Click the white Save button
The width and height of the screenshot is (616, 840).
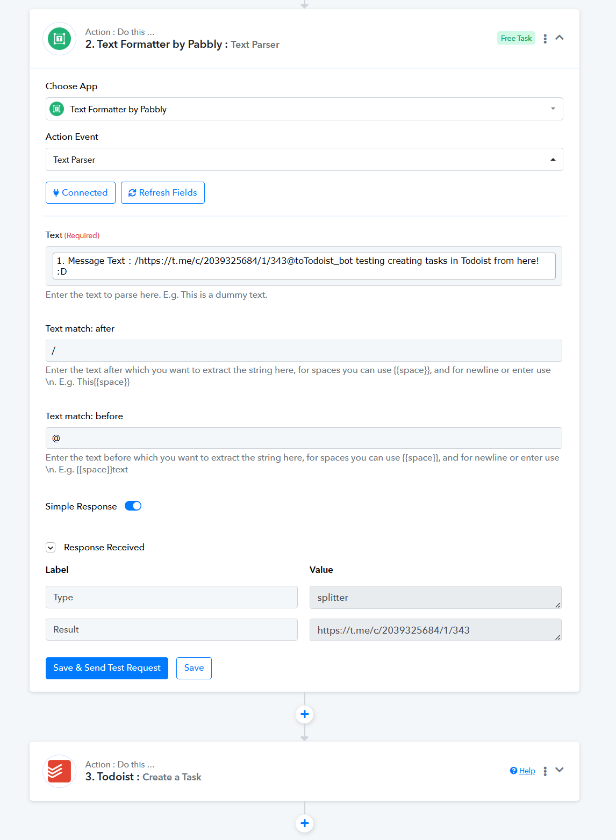[x=194, y=668]
